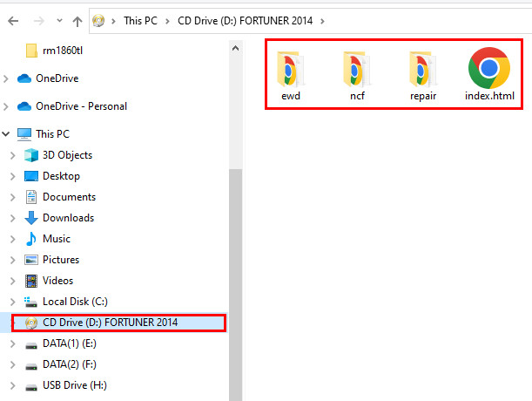Click the Documents icon in the tree
532x401 pixels.
point(31,197)
